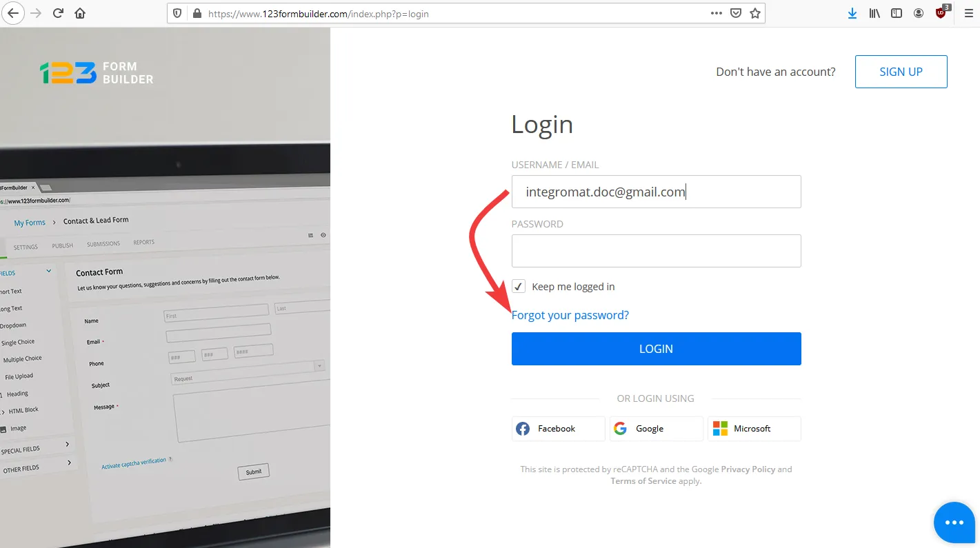Save page to Pocket icon
The width and height of the screenshot is (980, 548).
736,13
